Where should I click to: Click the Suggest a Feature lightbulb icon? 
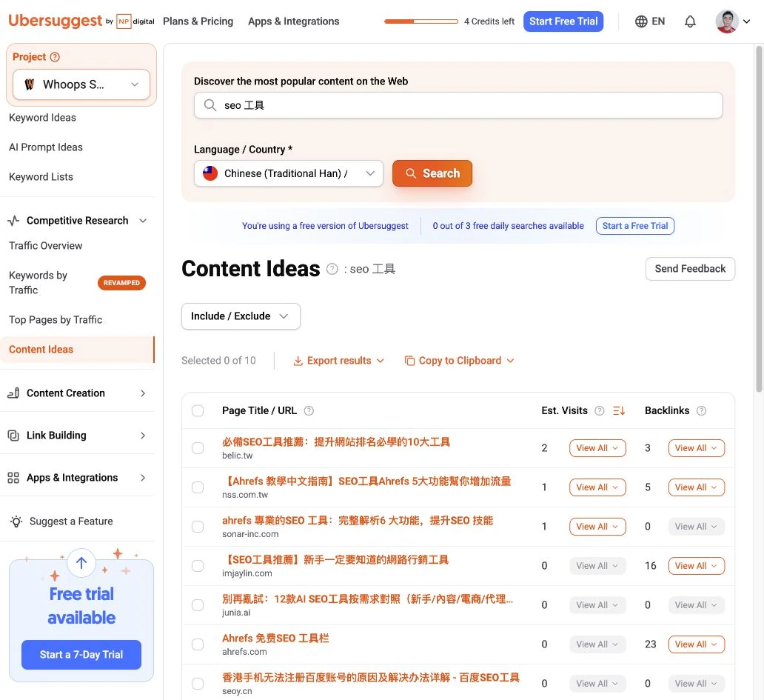click(x=16, y=521)
